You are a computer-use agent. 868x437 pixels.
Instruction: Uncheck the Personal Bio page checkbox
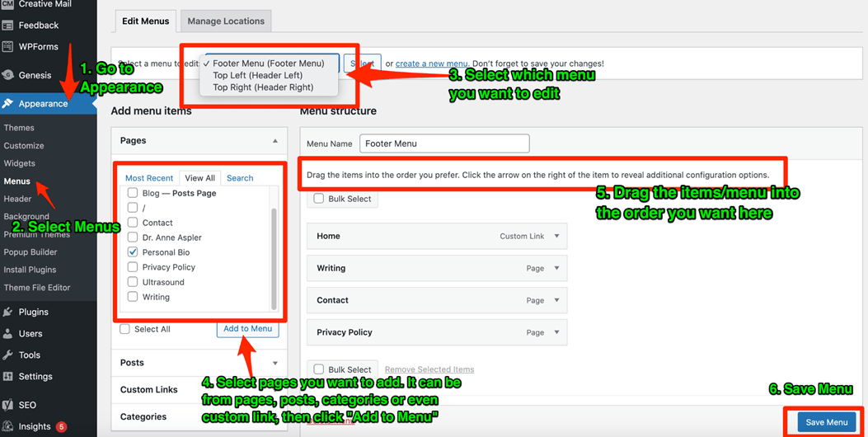(x=133, y=252)
